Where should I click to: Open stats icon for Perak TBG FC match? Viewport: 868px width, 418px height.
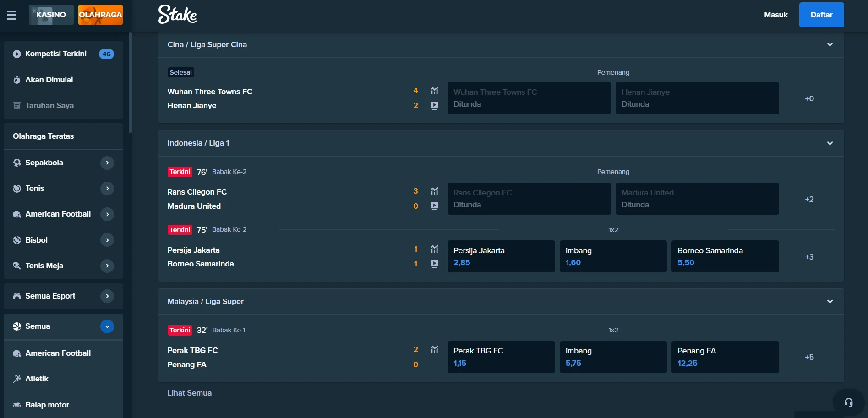(434, 349)
